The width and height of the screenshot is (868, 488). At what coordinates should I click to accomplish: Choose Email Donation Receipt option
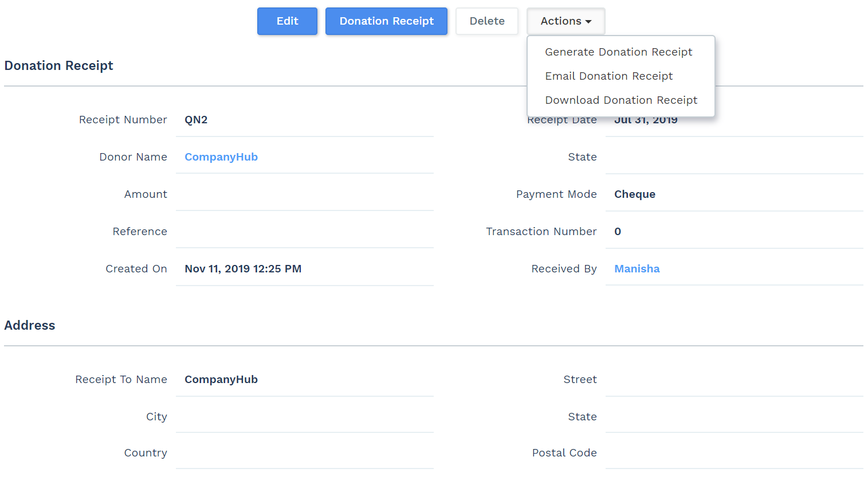608,76
